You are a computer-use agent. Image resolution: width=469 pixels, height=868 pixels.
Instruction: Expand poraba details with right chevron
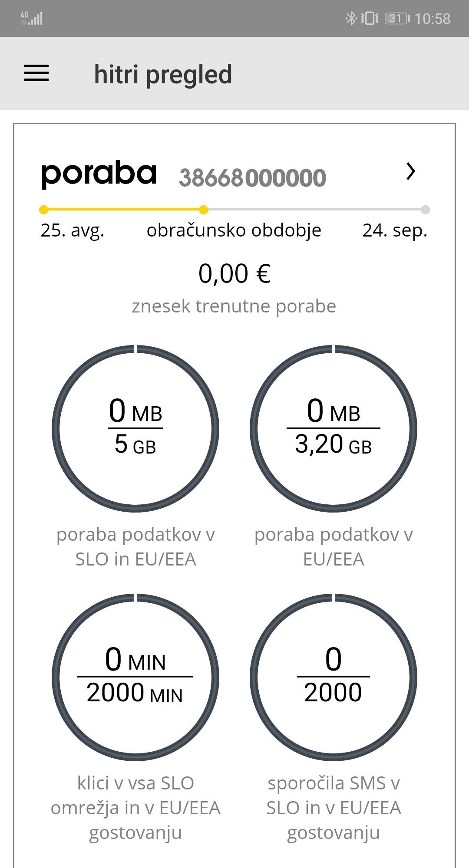click(410, 171)
